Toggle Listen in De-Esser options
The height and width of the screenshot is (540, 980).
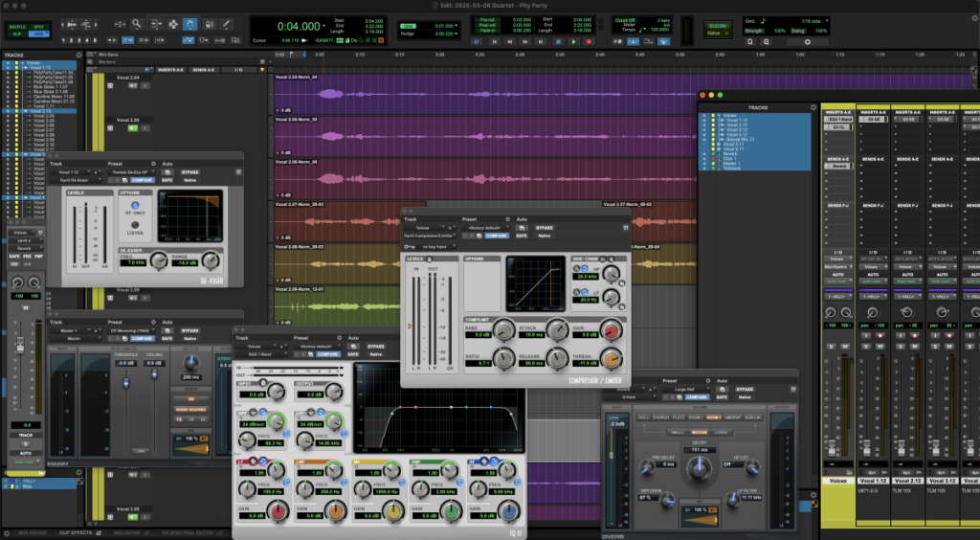pyautogui.click(x=135, y=225)
